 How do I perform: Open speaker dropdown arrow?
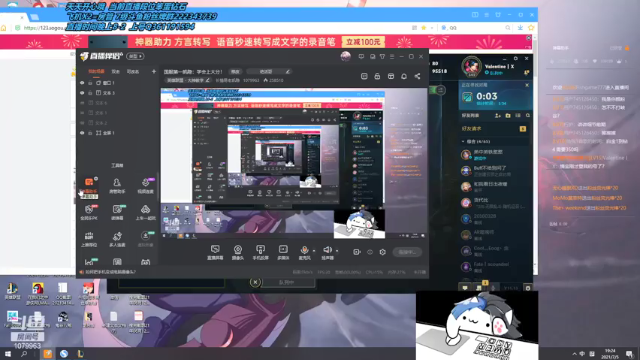[x=336, y=251]
